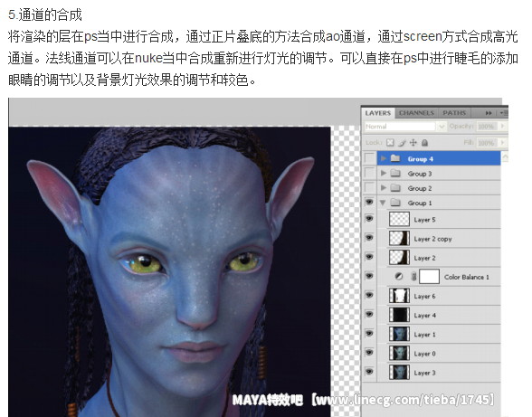
Task: Select the Layer 1 name
Action: click(424, 335)
